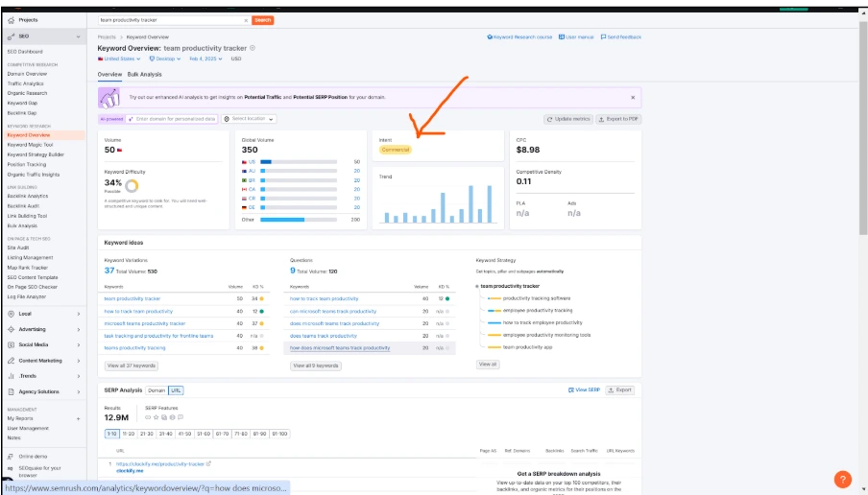Viewport: 868px width, 495px height.
Task: Click the info icon beside keyword title
Action: point(253,48)
